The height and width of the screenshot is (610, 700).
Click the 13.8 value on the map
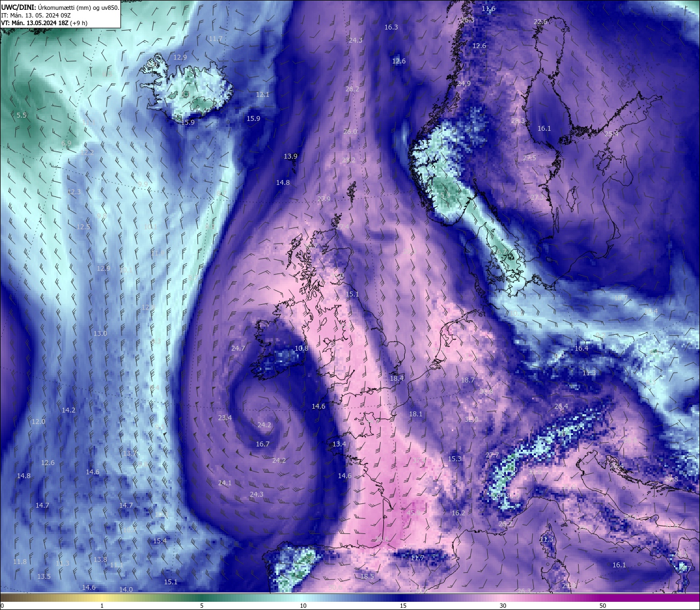point(100,559)
